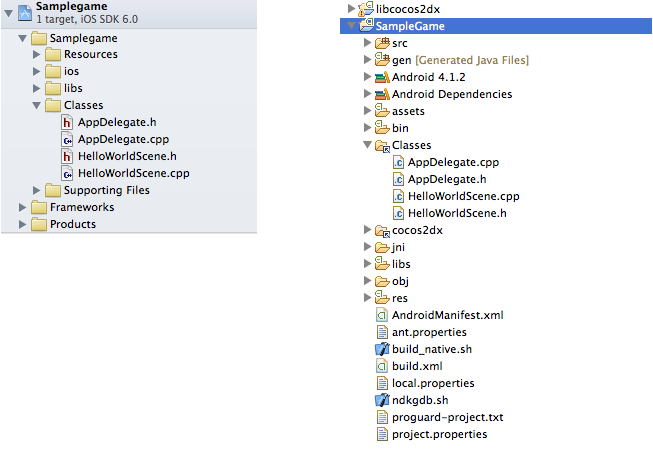
Task: Click the '1 target, iOS SDK 6.0' text
Action: [x=87, y=20]
